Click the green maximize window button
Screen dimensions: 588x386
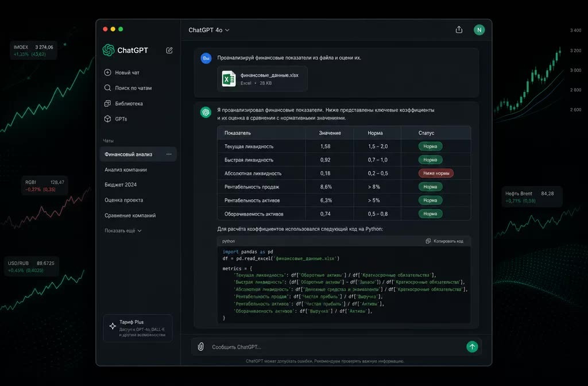(x=121, y=29)
